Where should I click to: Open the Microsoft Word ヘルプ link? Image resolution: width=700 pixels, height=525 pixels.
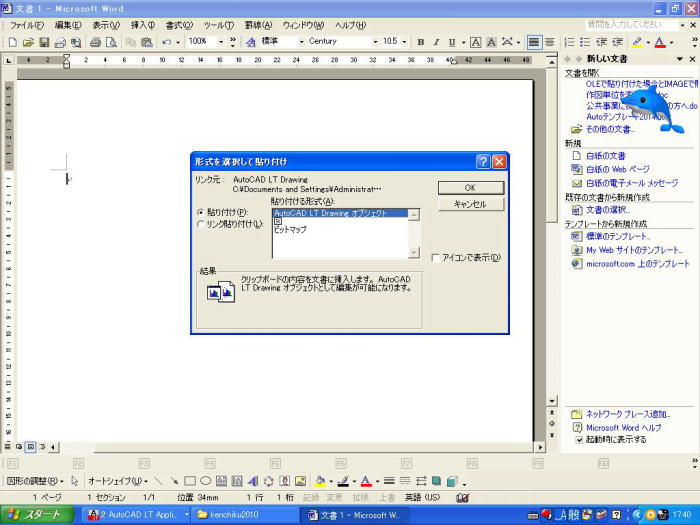(623, 428)
